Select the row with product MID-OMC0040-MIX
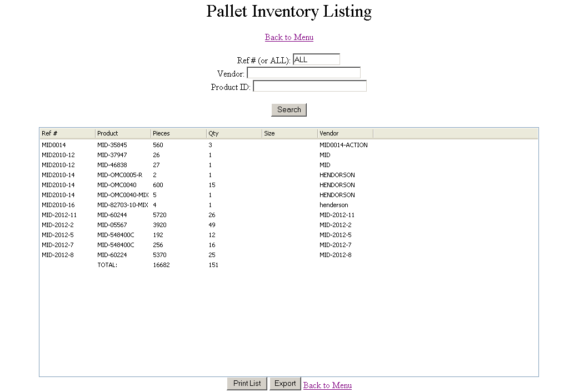The width and height of the screenshot is (579, 392). [x=289, y=195]
